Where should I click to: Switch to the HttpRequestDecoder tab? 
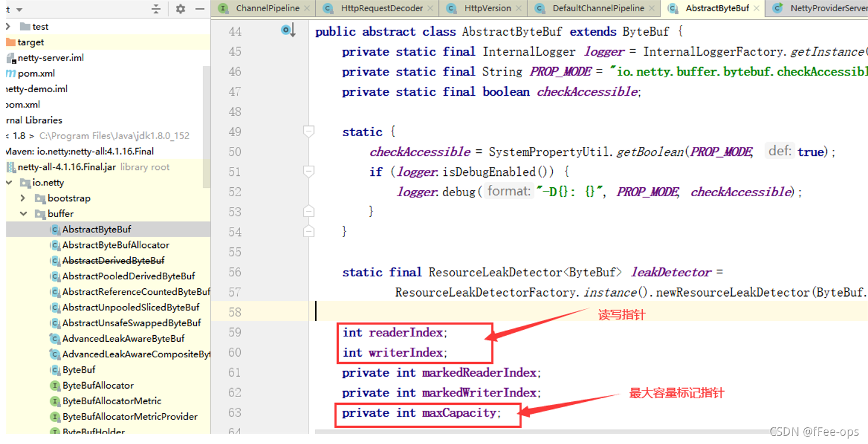pyautogui.click(x=382, y=8)
